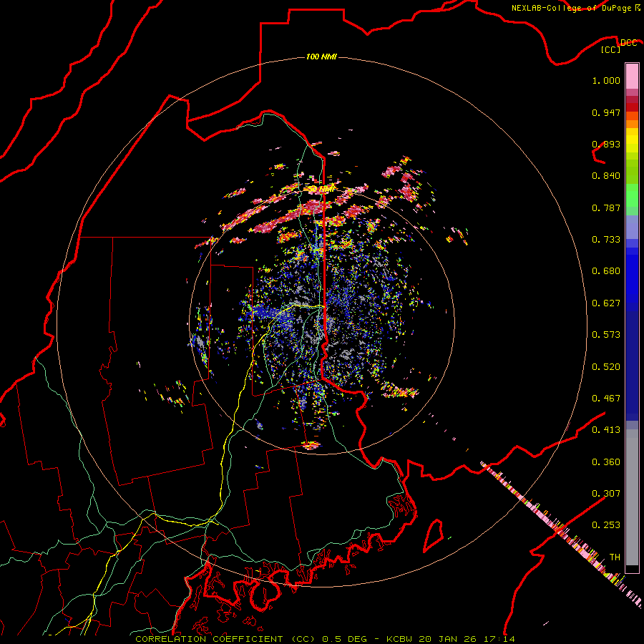The image size is (644, 644).
Task: Click the 0.413 scale value
Action: [606, 430]
